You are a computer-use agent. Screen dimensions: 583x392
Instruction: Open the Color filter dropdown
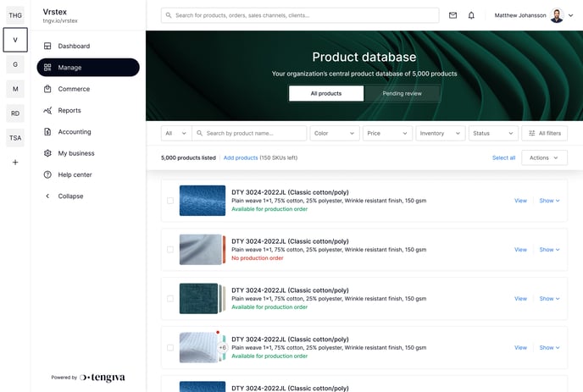click(x=335, y=134)
